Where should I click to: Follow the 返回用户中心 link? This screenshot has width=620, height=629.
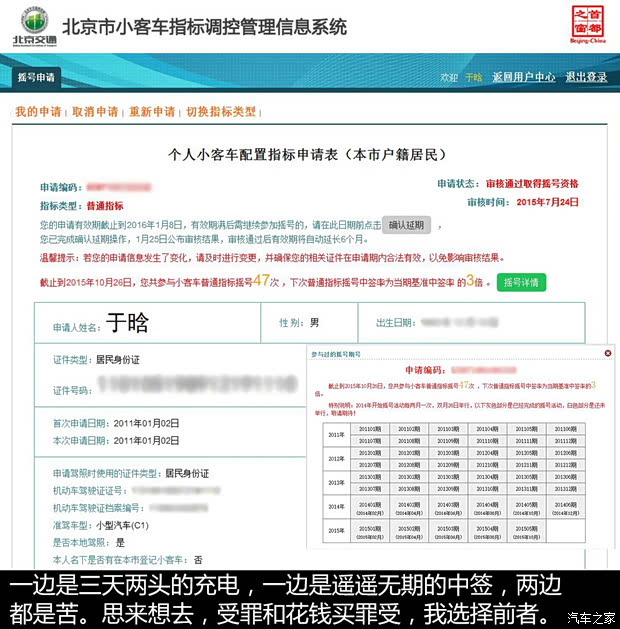tap(524, 77)
